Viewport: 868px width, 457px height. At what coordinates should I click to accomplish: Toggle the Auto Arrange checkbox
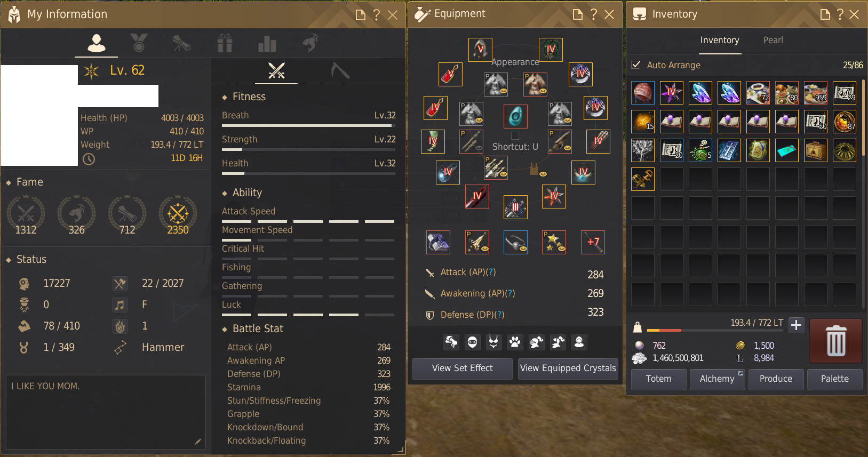(x=636, y=65)
